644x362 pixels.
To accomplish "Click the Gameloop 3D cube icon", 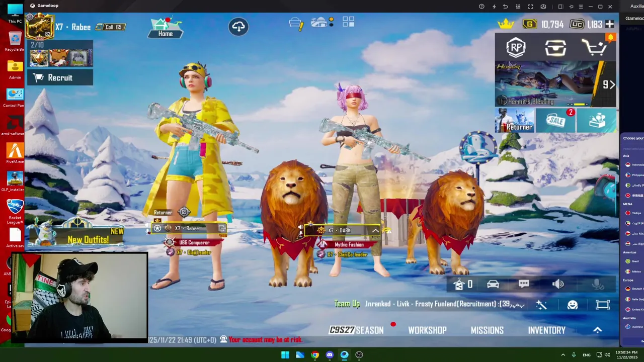I will click(543, 7).
